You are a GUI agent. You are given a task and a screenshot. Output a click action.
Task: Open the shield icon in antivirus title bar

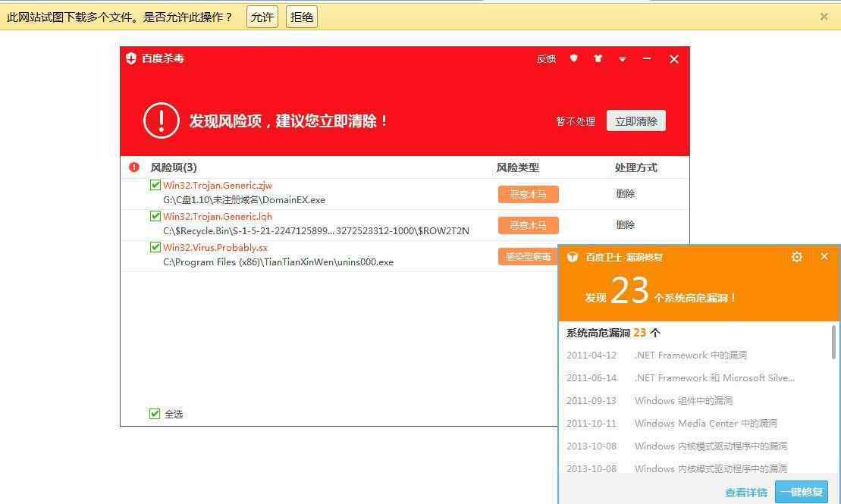pos(574,58)
